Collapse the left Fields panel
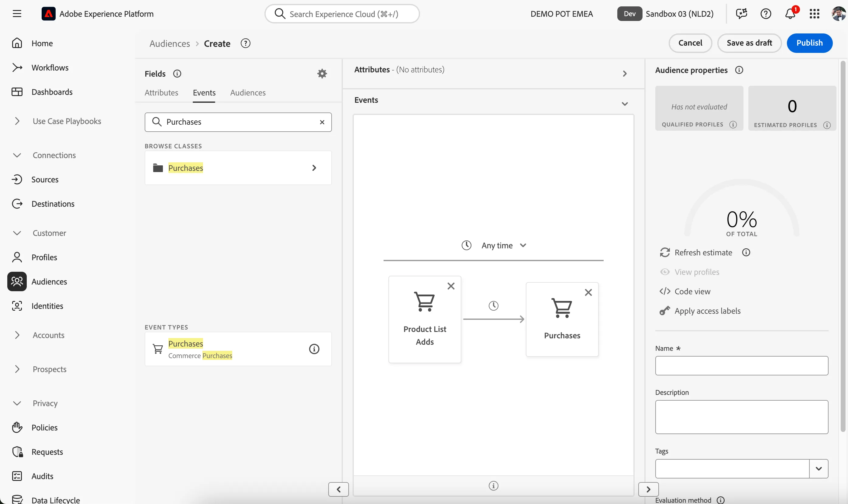848x504 pixels. [339, 489]
